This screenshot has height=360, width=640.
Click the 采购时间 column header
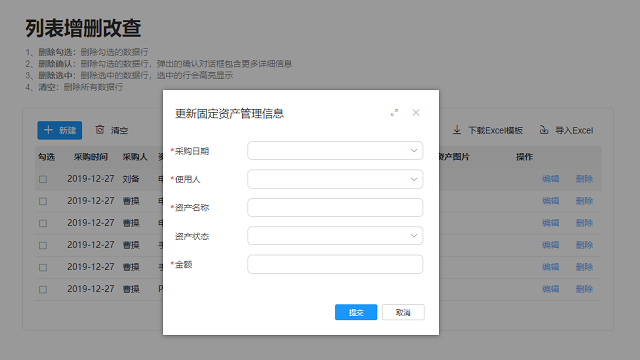[91, 157]
